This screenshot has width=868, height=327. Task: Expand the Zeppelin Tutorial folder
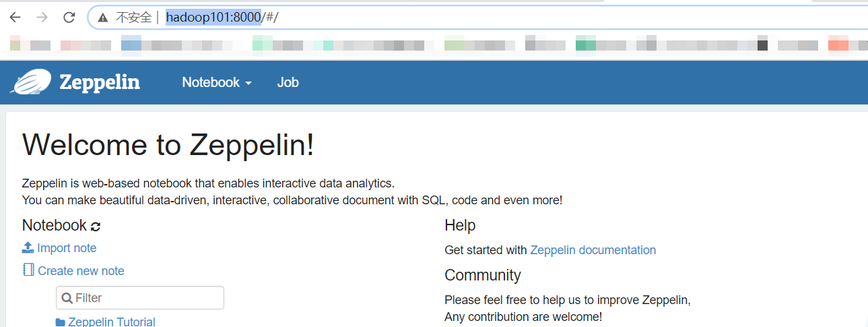pos(112,322)
